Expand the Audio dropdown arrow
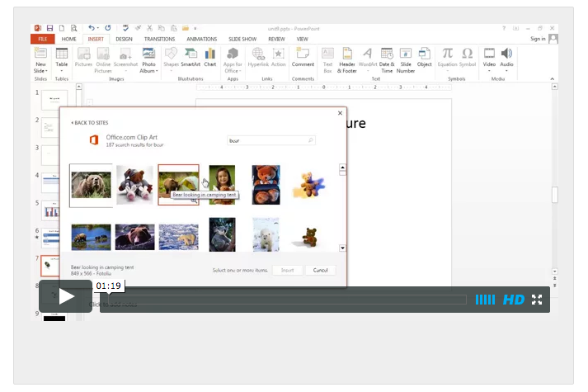This screenshot has height=392, width=588. click(506, 71)
